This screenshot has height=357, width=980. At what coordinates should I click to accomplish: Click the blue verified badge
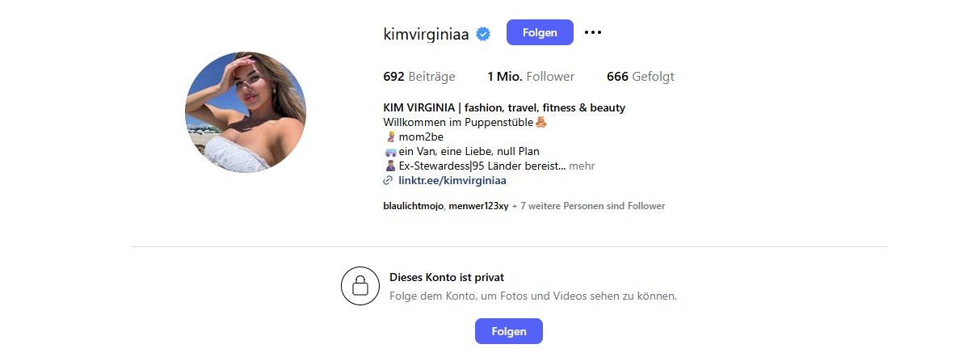point(483,33)
